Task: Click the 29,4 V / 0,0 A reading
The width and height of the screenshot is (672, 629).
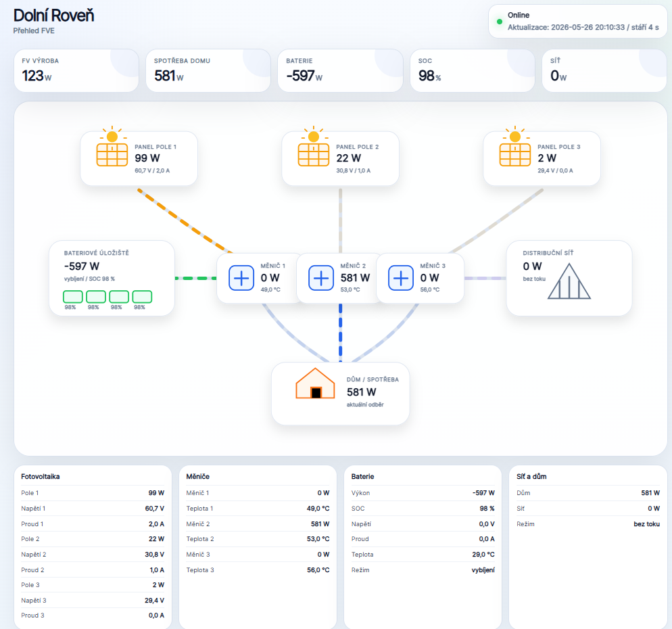Action: coord(555,170)
